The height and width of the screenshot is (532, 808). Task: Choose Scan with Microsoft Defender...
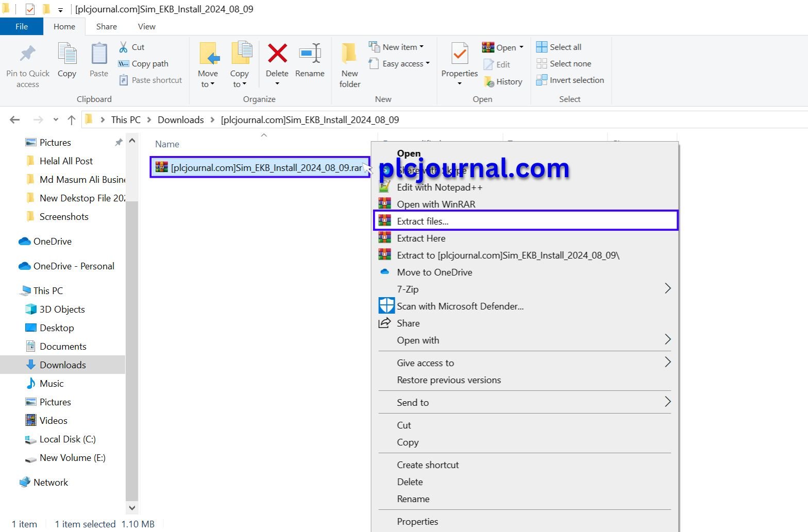click(x=525, y=306)
